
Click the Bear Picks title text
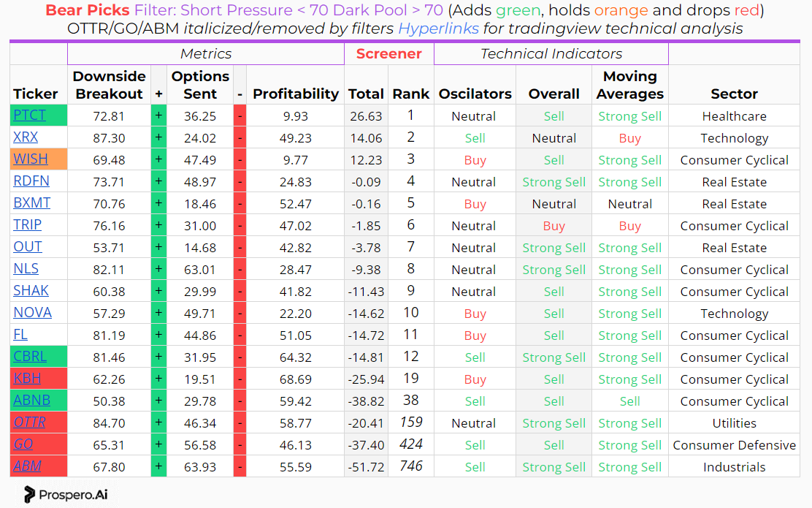(88, 10)
